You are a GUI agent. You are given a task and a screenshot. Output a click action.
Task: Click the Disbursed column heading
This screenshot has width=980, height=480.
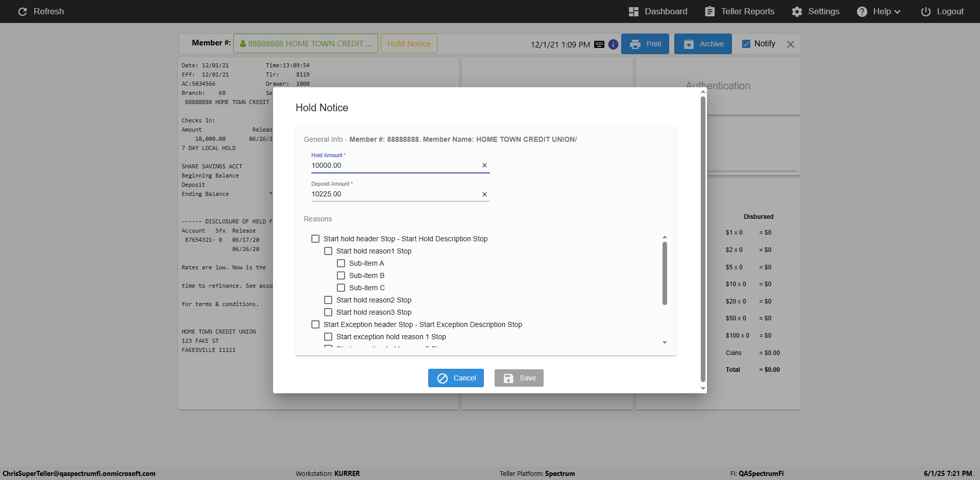(x=758, y=217)
